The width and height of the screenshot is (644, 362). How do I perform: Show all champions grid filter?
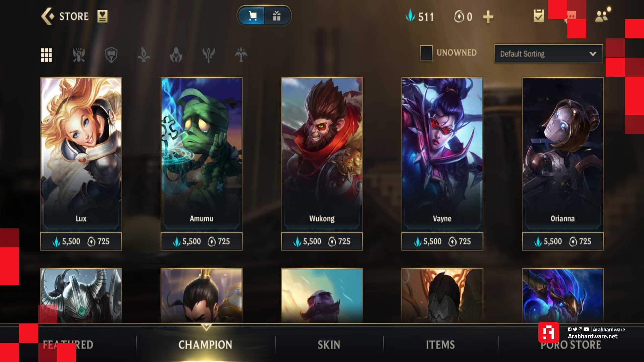(46, 55)
